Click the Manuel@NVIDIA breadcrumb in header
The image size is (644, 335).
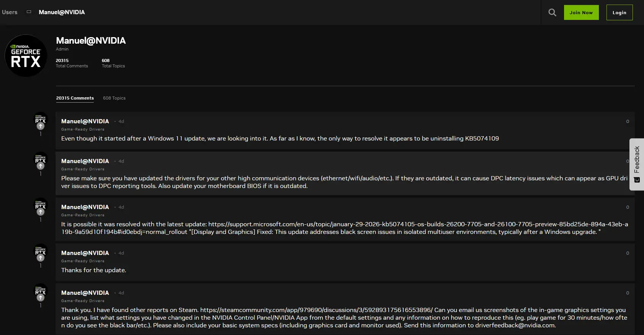click(x=62, y=12)
